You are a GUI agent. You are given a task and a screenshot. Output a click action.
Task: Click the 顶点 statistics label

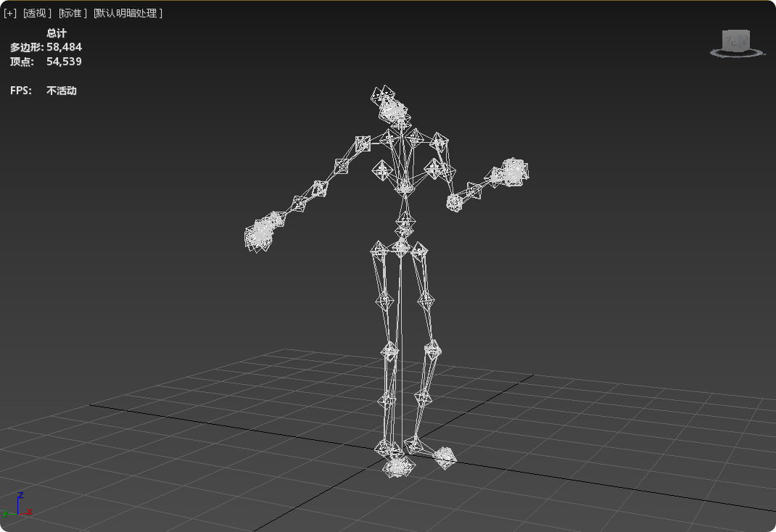[22, 62]
